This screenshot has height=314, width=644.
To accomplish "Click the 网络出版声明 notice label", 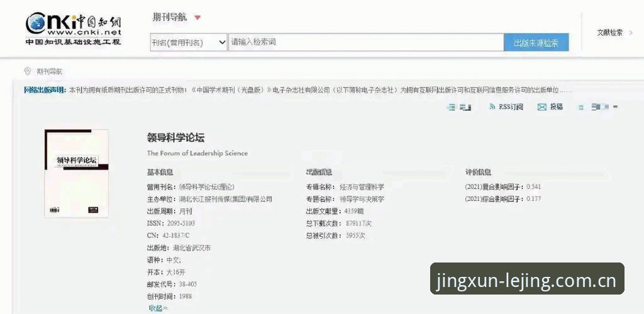I will [x=45, y=90].
